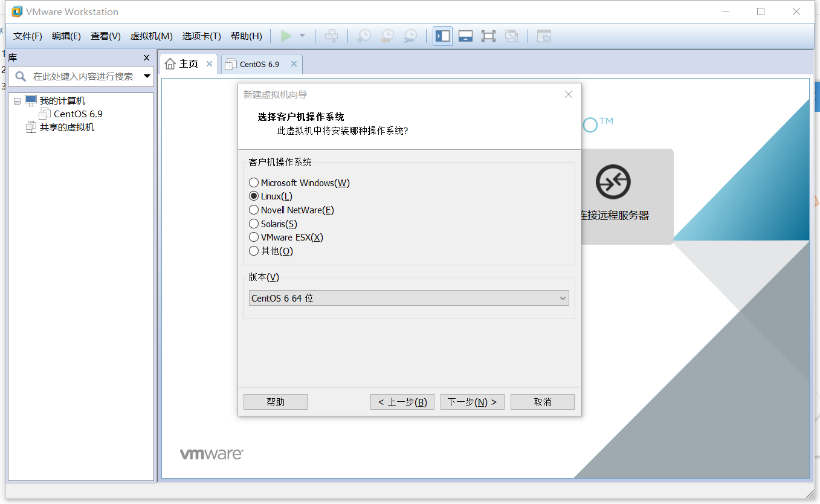Open the 编辑(E) menu

(x=66, y=36)
